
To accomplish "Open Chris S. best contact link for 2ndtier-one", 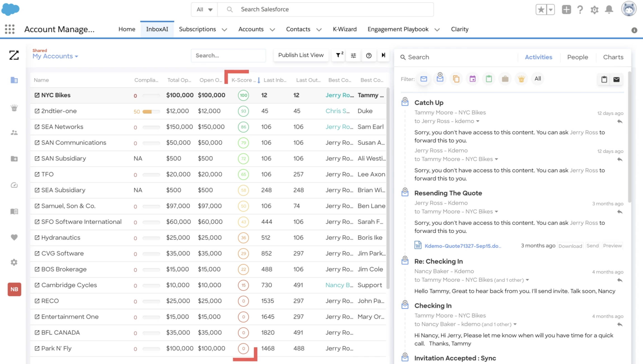I will 337,111.
